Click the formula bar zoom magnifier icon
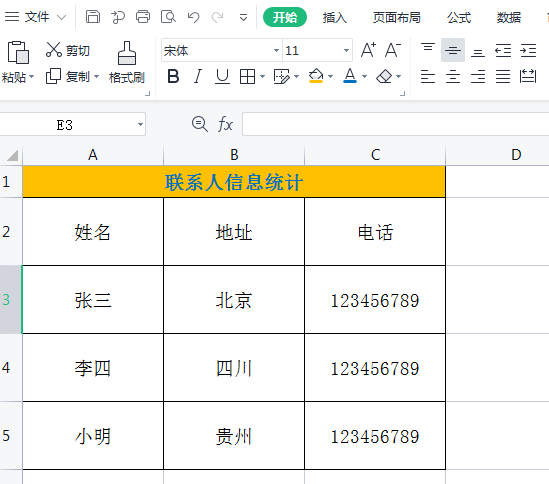 point(200,124)
